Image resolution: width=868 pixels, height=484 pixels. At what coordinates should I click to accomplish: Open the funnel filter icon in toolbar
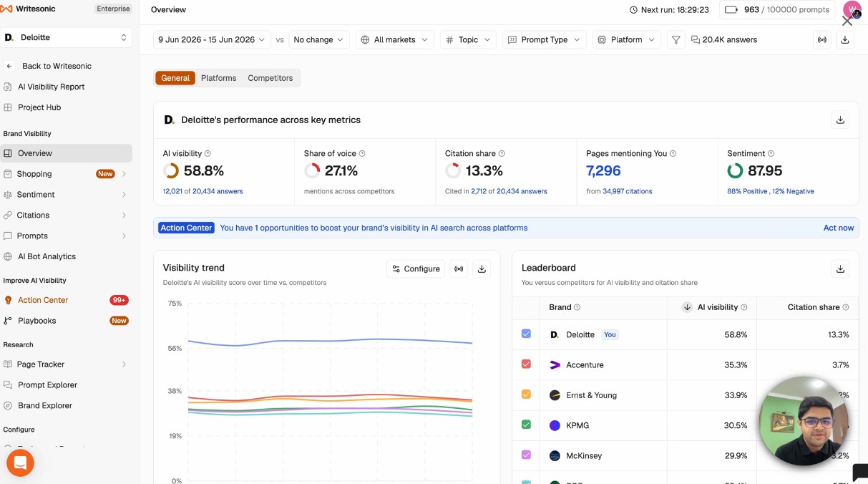coord(676,40)
